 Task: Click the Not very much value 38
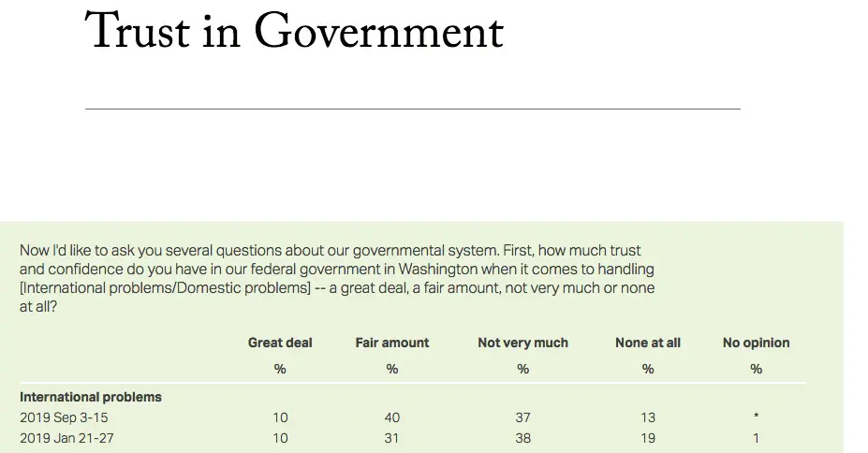coord(522,438)
